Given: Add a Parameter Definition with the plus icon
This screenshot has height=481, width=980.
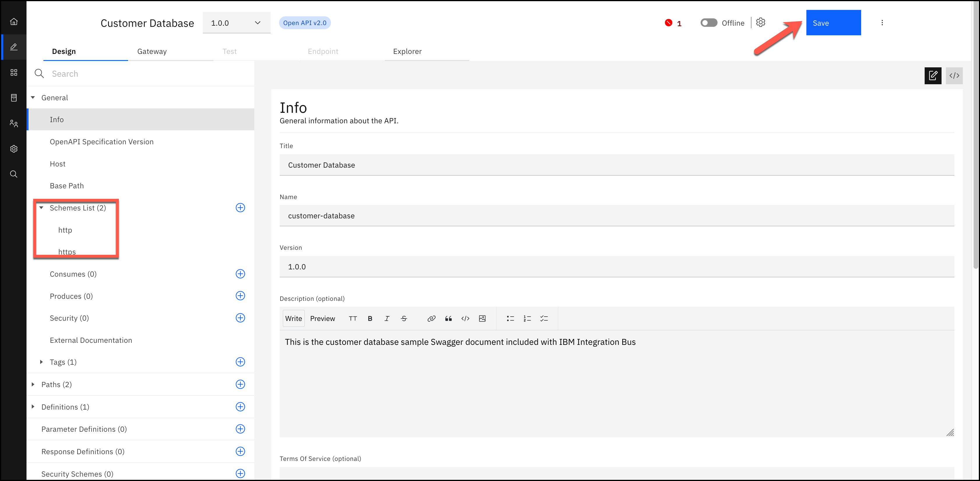Looking at the screenshot, I should click(240, 429).
